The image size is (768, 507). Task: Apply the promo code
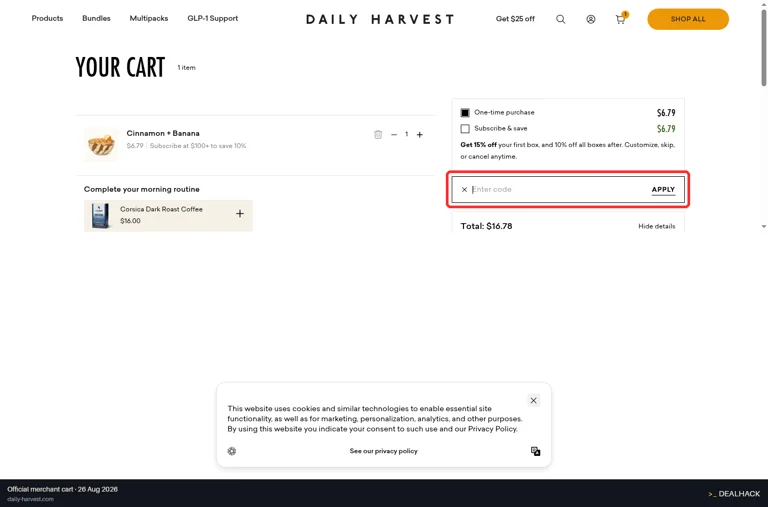(x=663, y=190)
